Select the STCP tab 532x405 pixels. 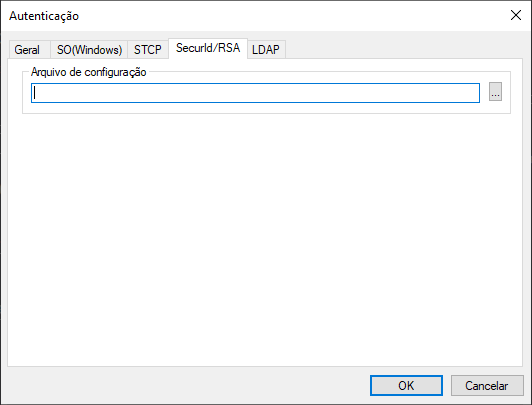pyautogui.click(x=148, y=50)
